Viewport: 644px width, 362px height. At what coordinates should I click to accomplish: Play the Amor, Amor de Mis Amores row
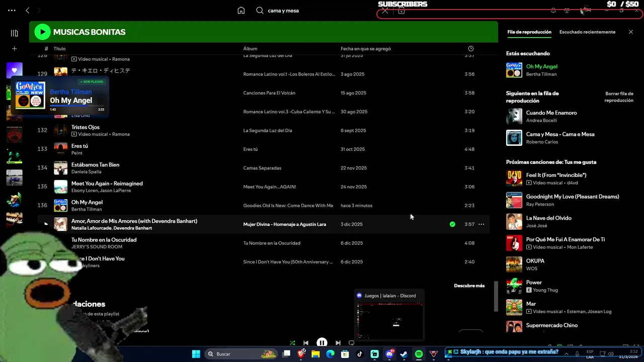46,224
